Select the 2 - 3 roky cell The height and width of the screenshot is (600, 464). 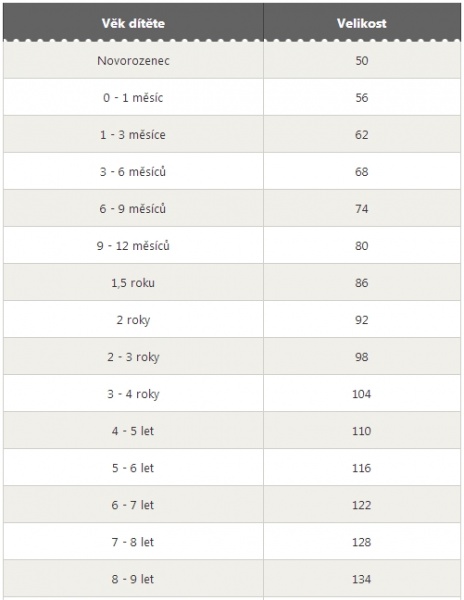tap(133, 357)
